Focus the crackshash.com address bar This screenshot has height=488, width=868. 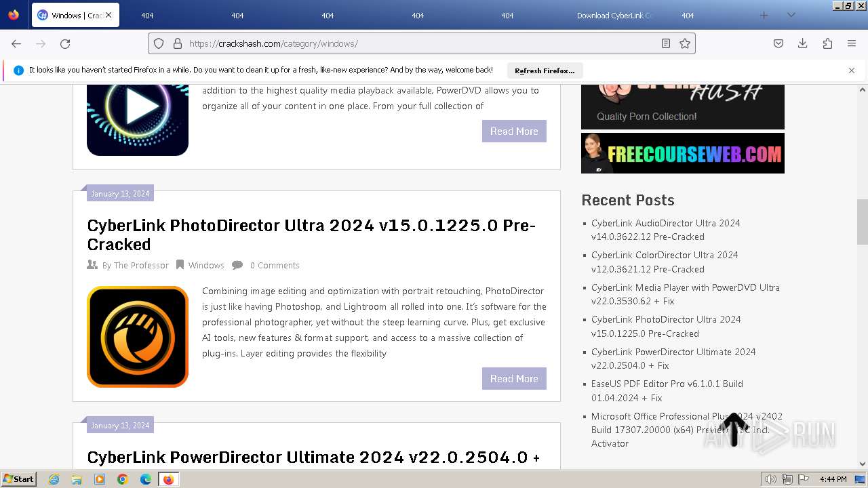tap(422, 43)
